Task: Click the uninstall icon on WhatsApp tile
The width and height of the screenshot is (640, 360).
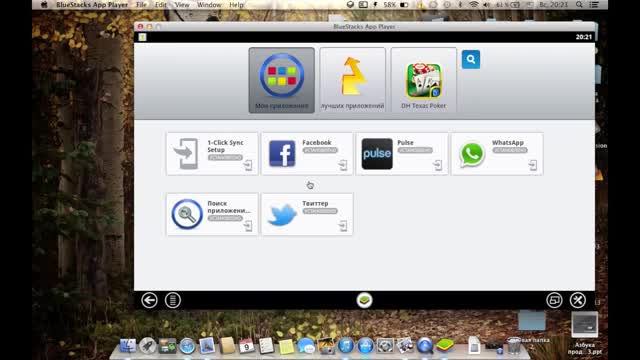Action: [533, 165]
